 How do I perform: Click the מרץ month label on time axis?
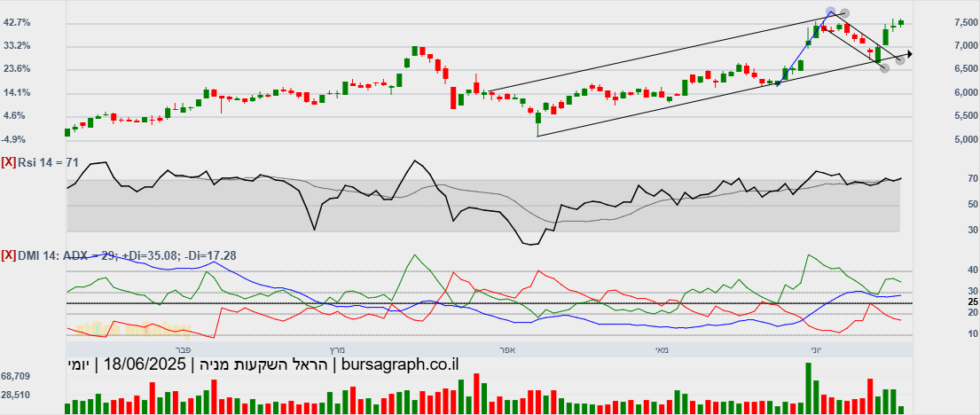coord(338,350)
